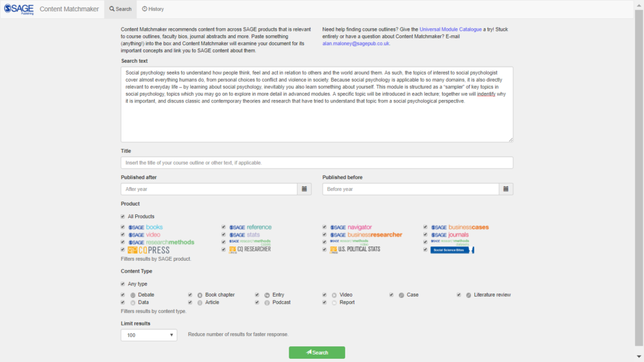Uncheck the Case checkbox
The width and height of the screenshot is (644, 362).
point(391,295)
